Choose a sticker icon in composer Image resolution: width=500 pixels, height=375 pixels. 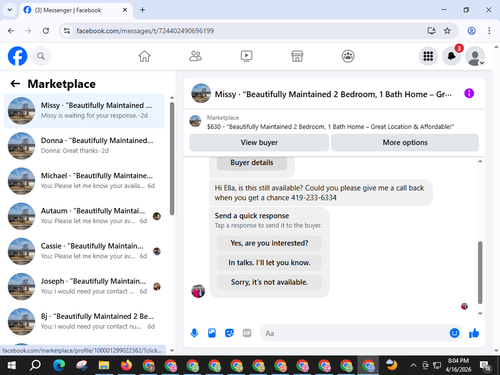click(x=229, y=333)
